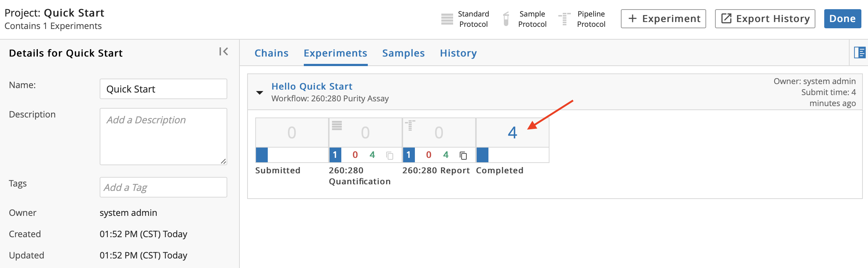
Task: Click the Owner: system admin text in experiment header
Action: [815, 81]
